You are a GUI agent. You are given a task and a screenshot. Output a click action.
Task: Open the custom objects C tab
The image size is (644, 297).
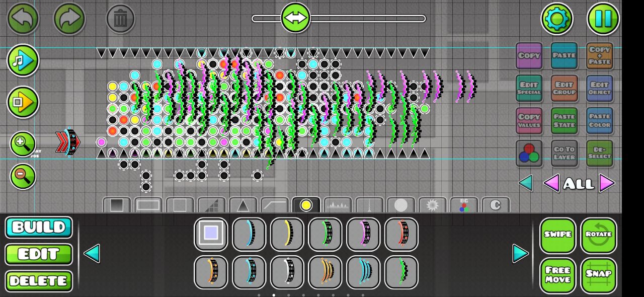496,205
